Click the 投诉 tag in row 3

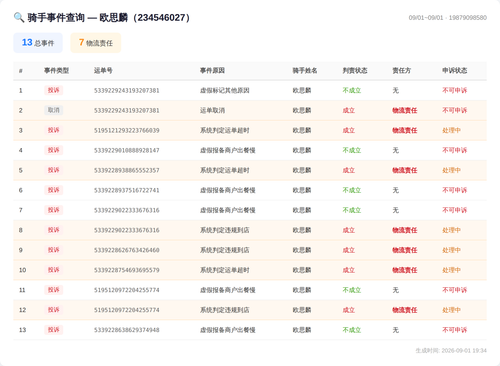click(54, 130)
